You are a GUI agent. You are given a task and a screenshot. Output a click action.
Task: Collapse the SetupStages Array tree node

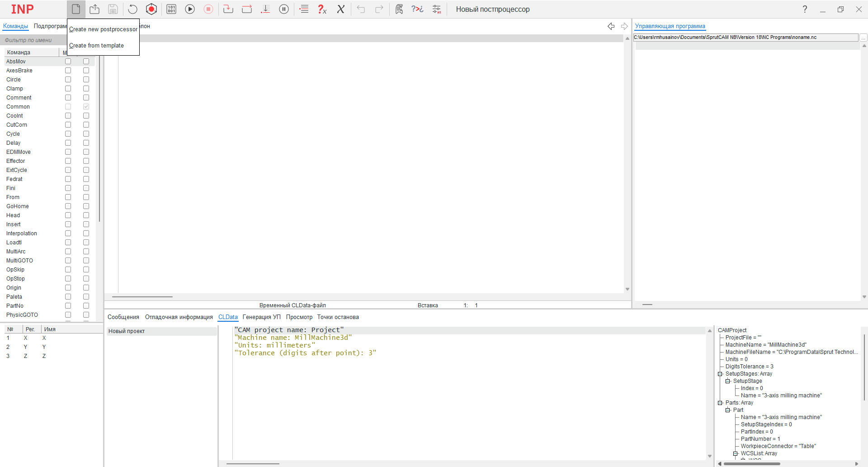tap(720, 374)
